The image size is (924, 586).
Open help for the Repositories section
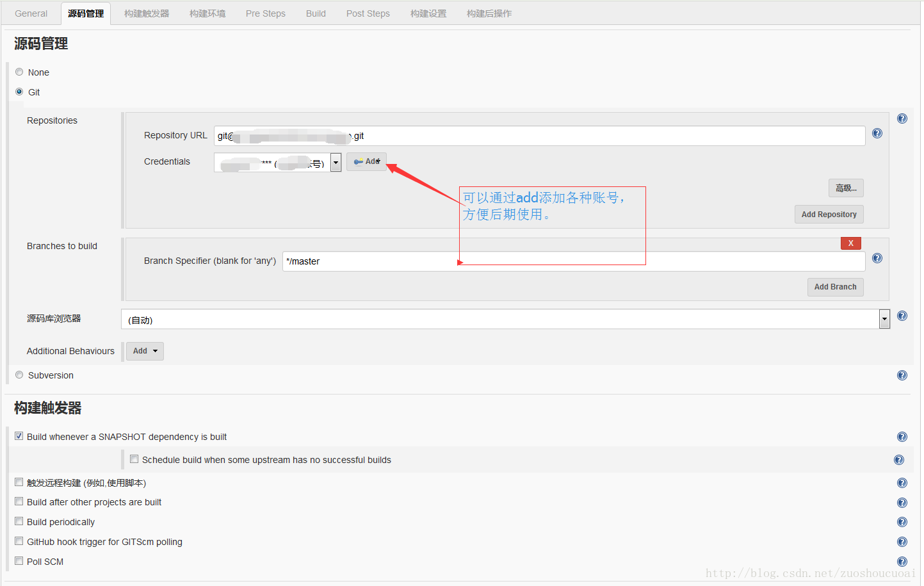[x=902, y=118]
